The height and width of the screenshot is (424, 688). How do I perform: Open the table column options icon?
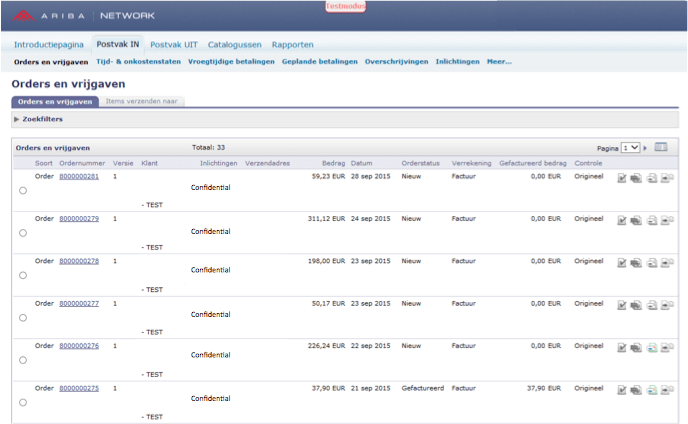pyautogui.click(x=661, y=147)
